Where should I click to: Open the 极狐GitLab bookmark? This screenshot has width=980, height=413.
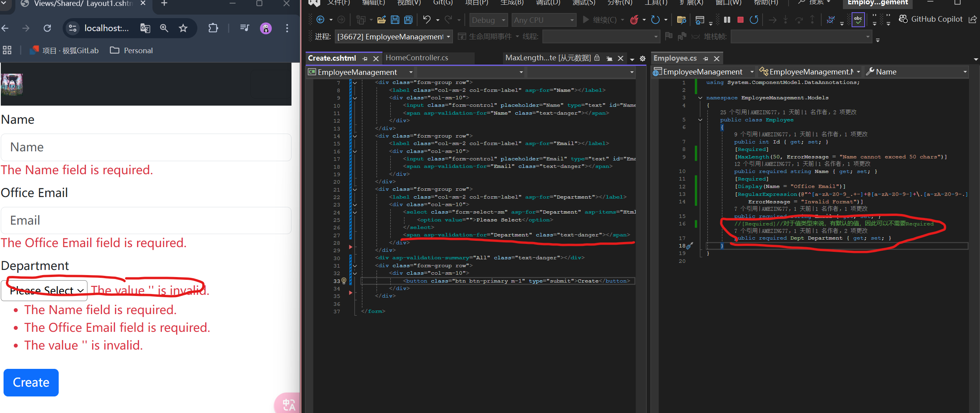[65, 50]
